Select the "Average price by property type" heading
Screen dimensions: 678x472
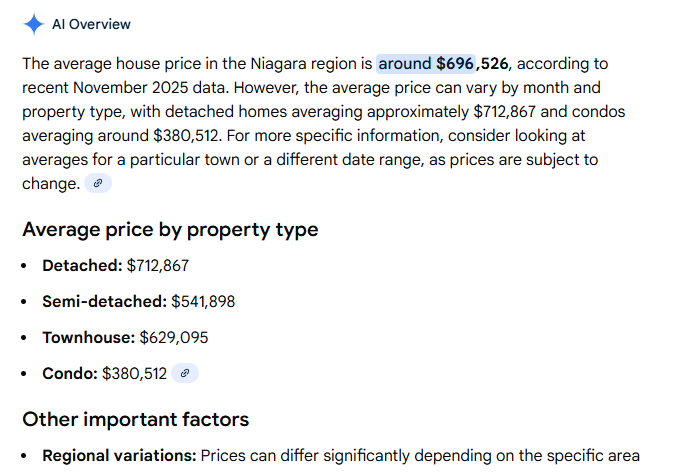tap(170, 229)
